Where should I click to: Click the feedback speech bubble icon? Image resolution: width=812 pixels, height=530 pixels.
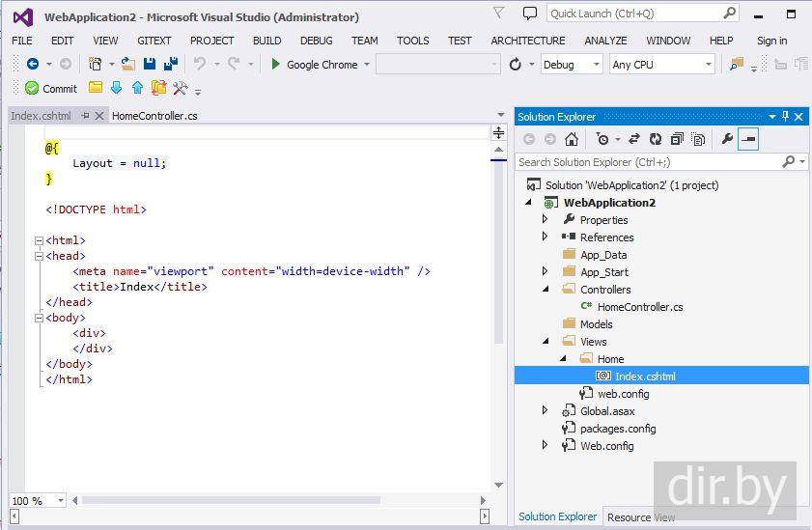(529, 14)
